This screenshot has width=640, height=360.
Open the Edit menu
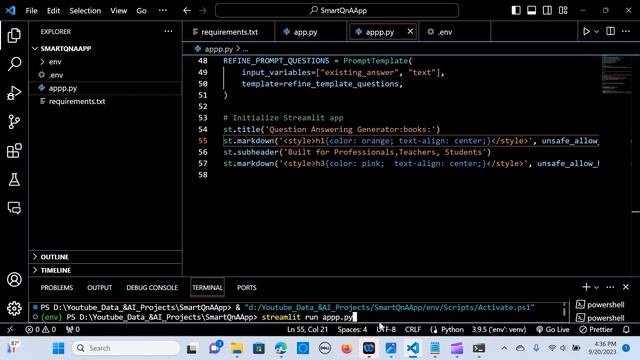click(x=53, y=11)
